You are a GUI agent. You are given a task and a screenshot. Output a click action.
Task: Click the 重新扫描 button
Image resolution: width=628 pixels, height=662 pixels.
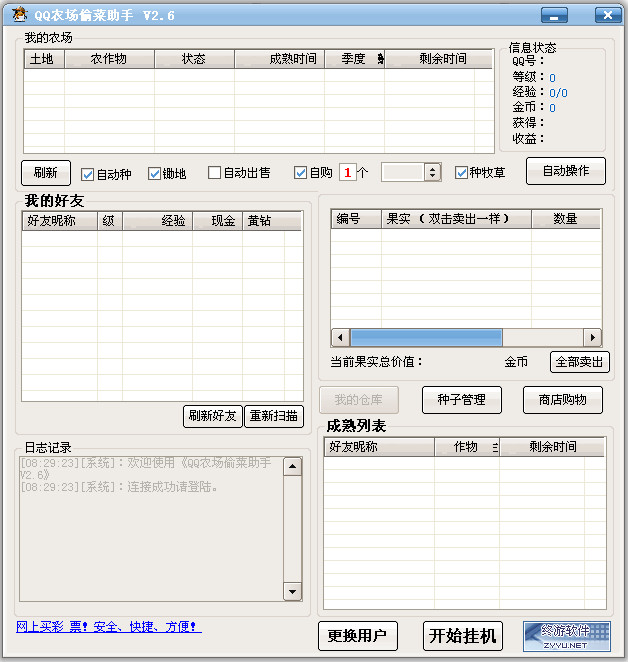(274, 416)
